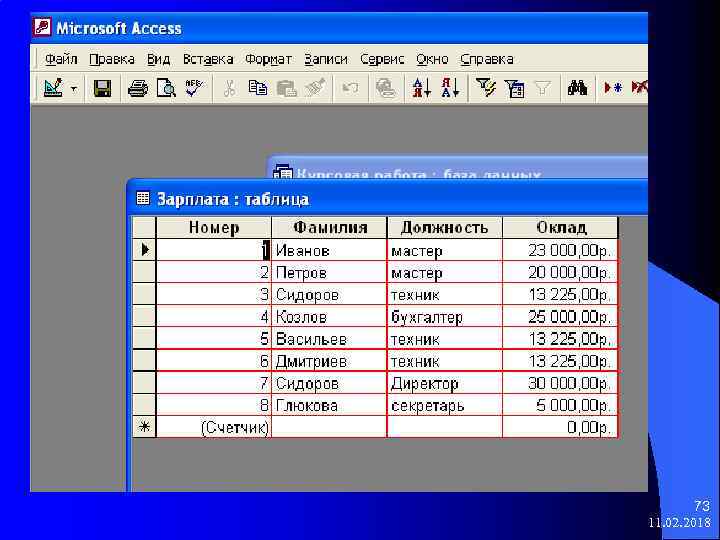The width and height of the screenshot is (720, 540).
Task: Open the Правка menu
Action: pos(112,59)
